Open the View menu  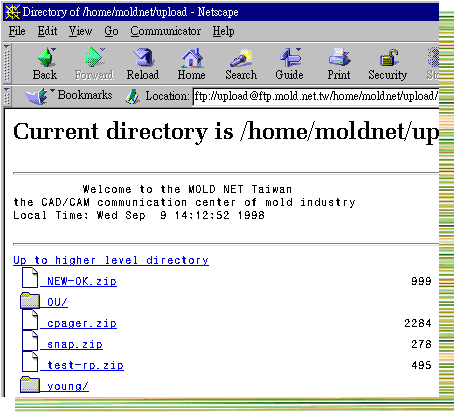click(x=80, y=31)
